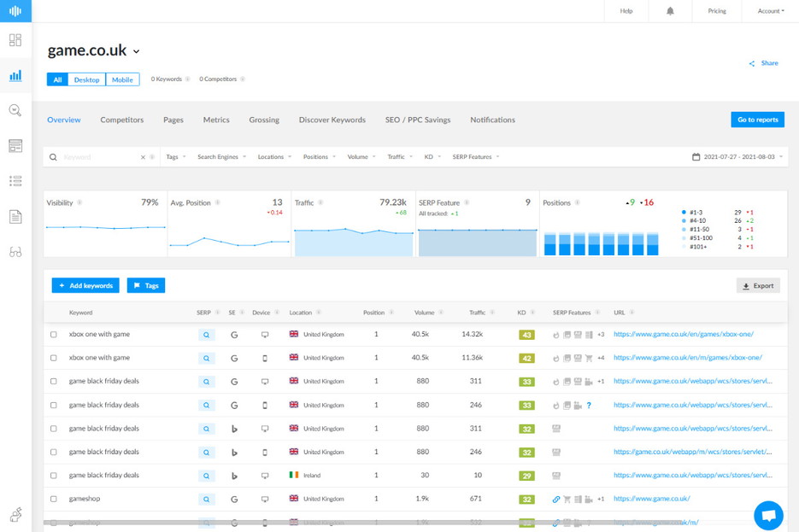Click the Add keywords button
This screenshot has width=799, height=532.
click(85, 285)
